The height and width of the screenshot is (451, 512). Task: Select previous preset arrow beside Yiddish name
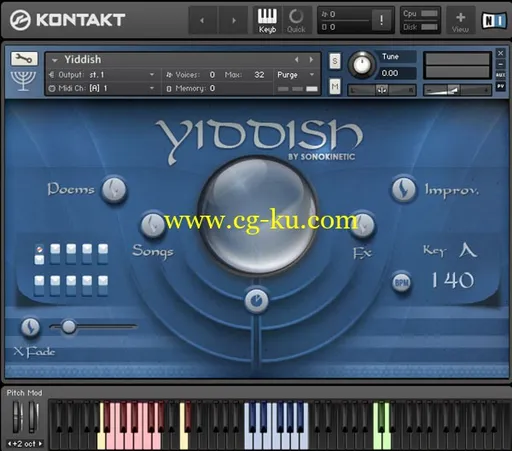(296, 60)
